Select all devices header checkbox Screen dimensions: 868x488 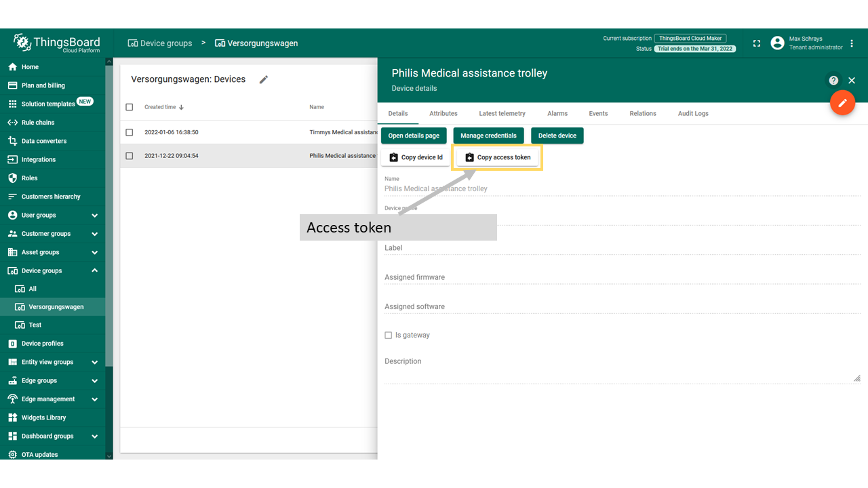130,107
